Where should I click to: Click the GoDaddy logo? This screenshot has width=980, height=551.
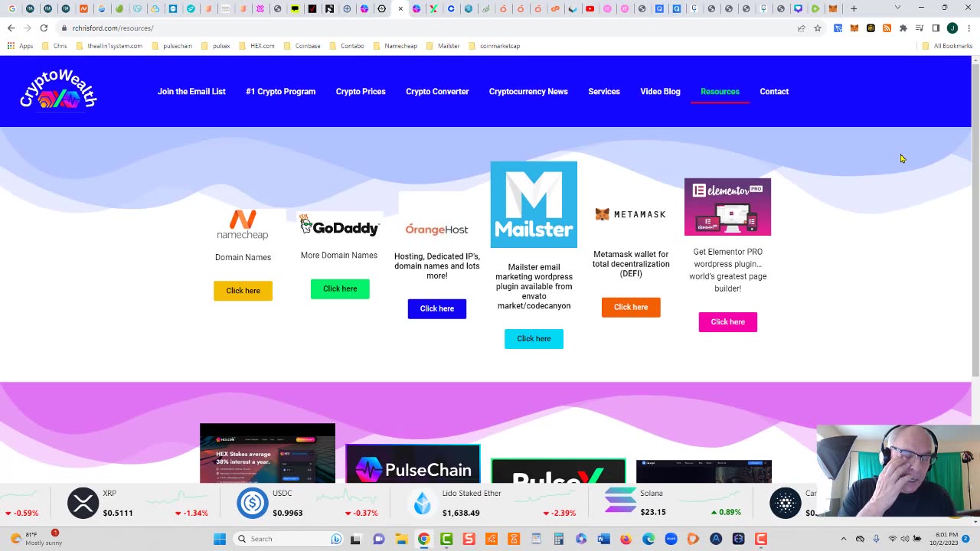[x=339, y=226]
